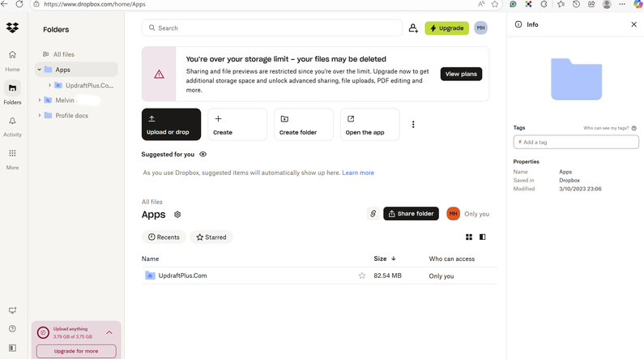Switch to grid view layout
The width and height of the screenshot is (644, 359).
469,237
